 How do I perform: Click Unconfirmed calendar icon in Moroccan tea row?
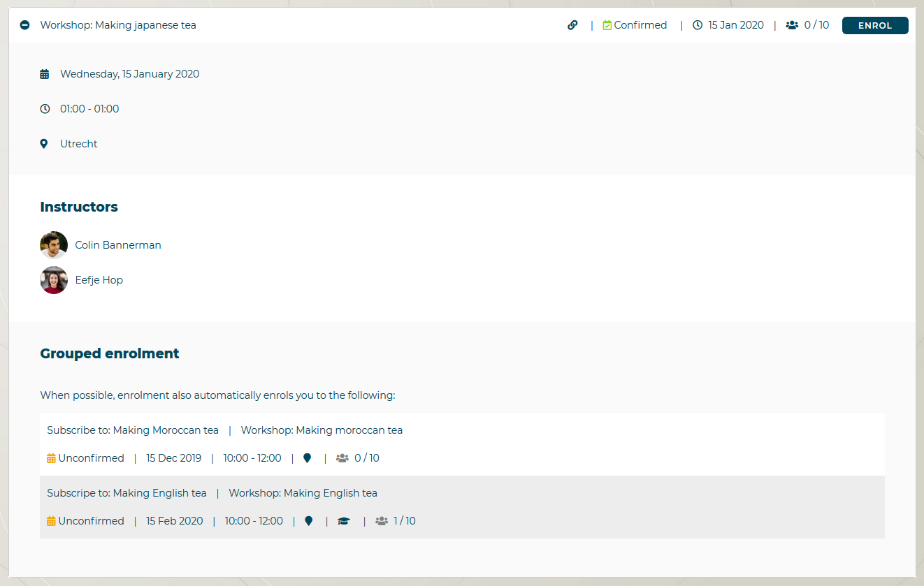[x=51, y=458]
